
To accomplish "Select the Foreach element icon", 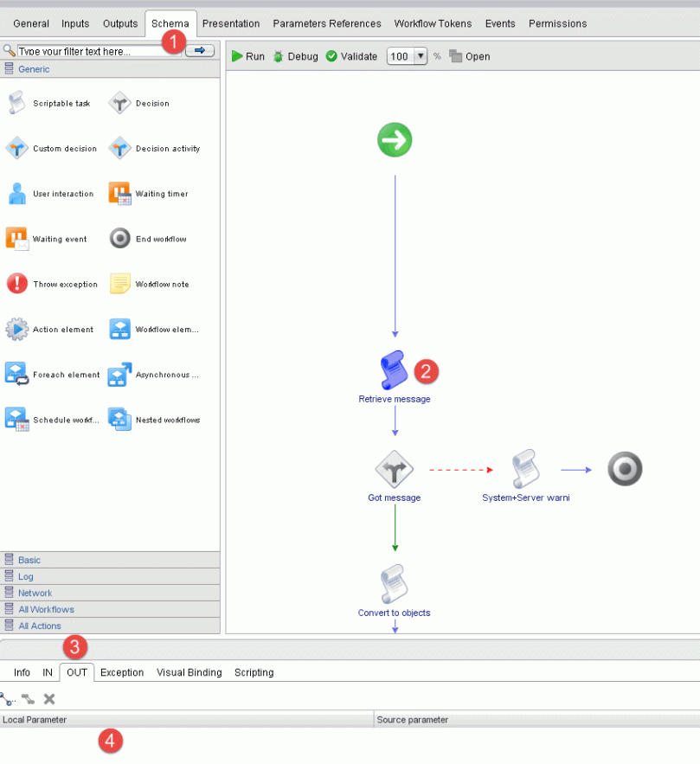I will [16, 375].
